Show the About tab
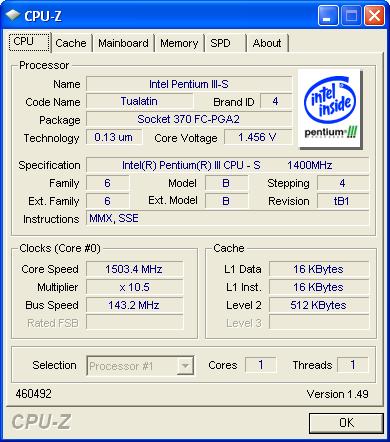This screenshot has height=442, width=390. tap(267, 43)
